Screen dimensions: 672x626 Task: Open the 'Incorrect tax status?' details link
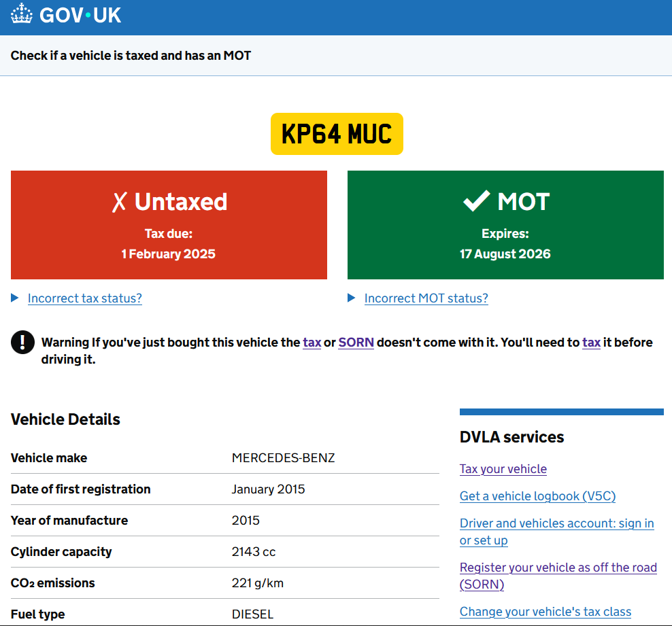(85, 298)
